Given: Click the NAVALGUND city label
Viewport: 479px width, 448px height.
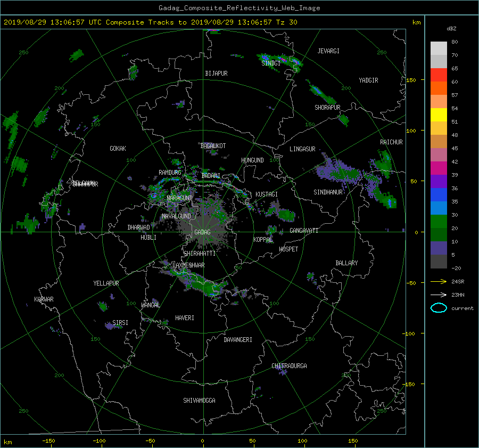Looking at the screenshot, I should (x=176, y=216).
